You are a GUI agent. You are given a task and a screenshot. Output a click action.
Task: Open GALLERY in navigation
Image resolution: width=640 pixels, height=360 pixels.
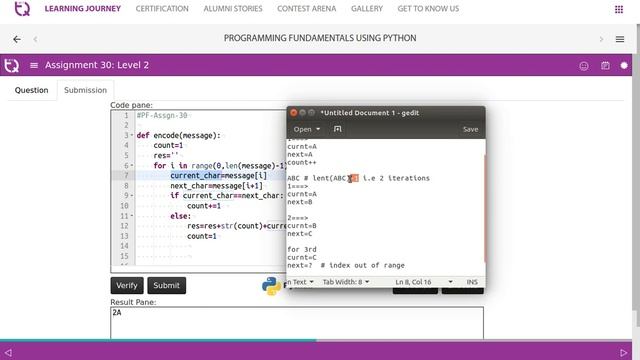point(367,9)
